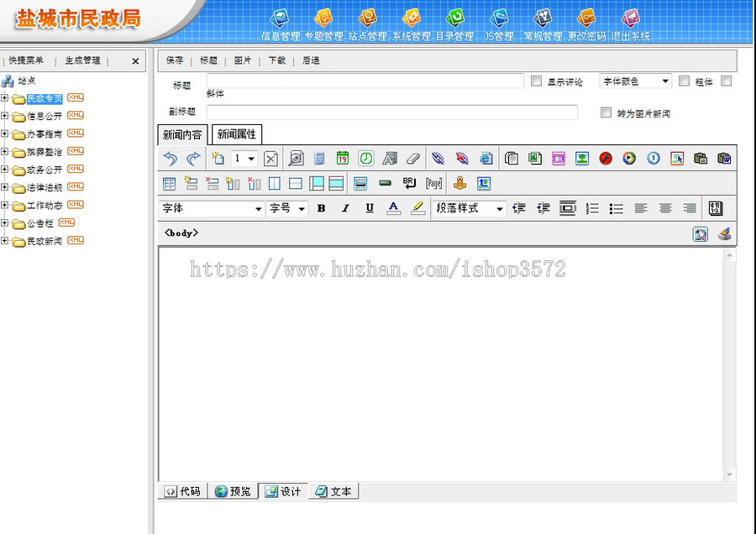Switch to the 代码 view tab
Viewport: 756px width, 534px height.
click(182, 491)
